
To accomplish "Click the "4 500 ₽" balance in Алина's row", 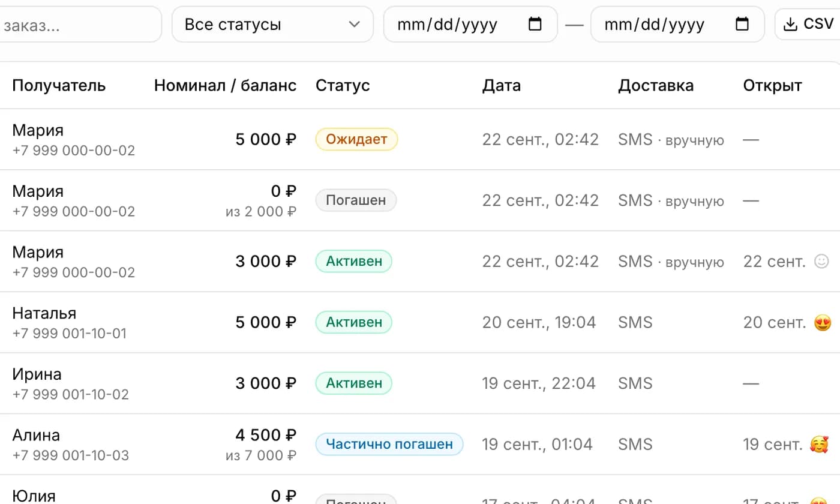I will point(266,435).
